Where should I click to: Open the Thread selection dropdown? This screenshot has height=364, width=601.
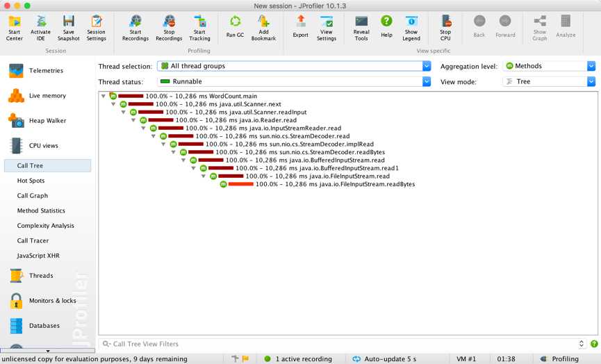294,66
